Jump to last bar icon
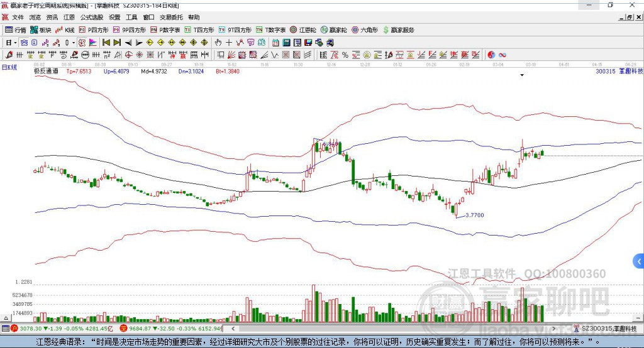This screenshot has height=348, width=644. [x=117, y=42]
